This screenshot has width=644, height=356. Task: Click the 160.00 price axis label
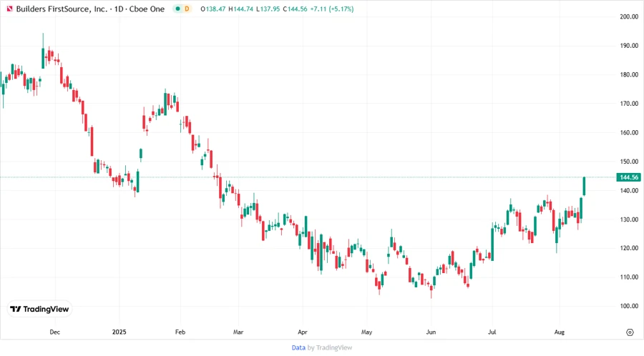tap(629, 132)
